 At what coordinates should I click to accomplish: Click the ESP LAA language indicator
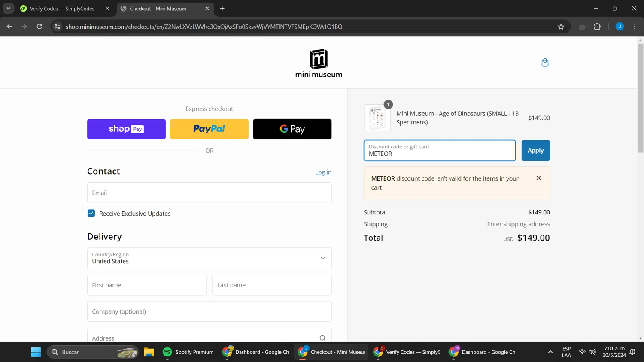coord(566,352)
